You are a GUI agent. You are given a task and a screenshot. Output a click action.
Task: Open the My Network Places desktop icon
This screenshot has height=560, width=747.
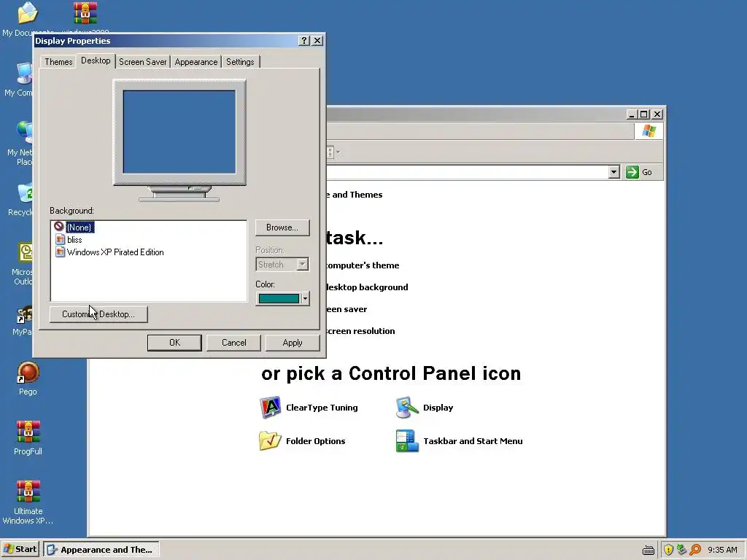25,133
